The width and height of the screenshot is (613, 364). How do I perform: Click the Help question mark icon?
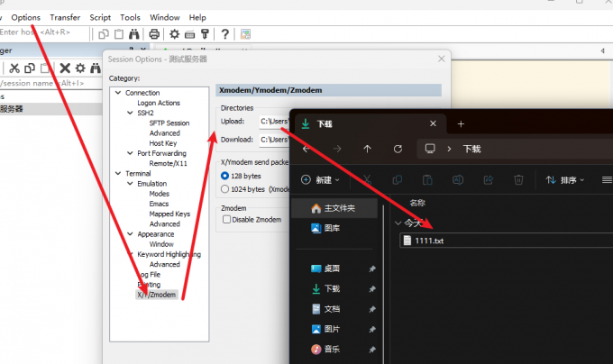(224, 34)
